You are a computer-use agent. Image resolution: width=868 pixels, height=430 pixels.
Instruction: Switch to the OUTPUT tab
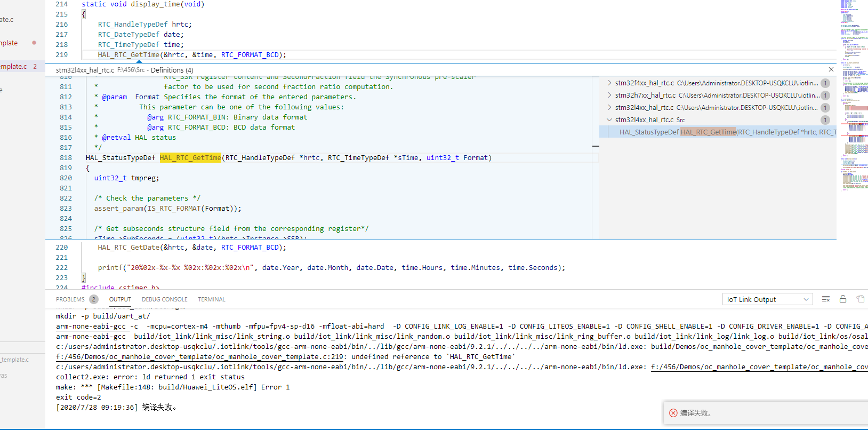point(120,299)
